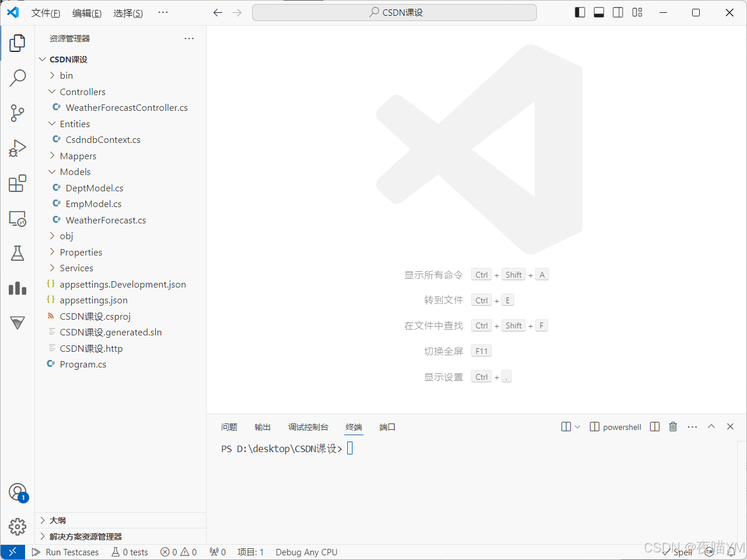Open the Explorer view in activity bar
Image resolution: width=747 pixels, height=560 pixels.
tap(18, 43)
